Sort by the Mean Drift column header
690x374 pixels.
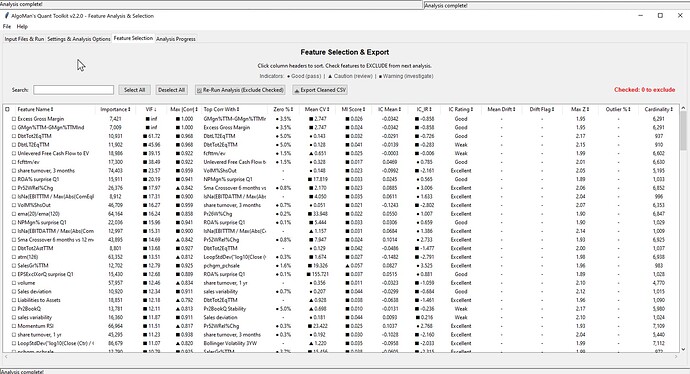click(x=501, y=109)
